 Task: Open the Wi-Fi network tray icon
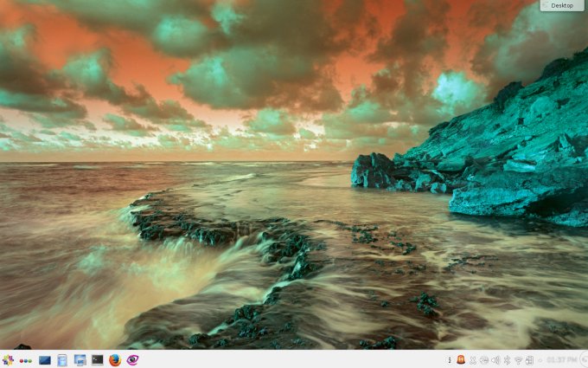click(518, 360)
